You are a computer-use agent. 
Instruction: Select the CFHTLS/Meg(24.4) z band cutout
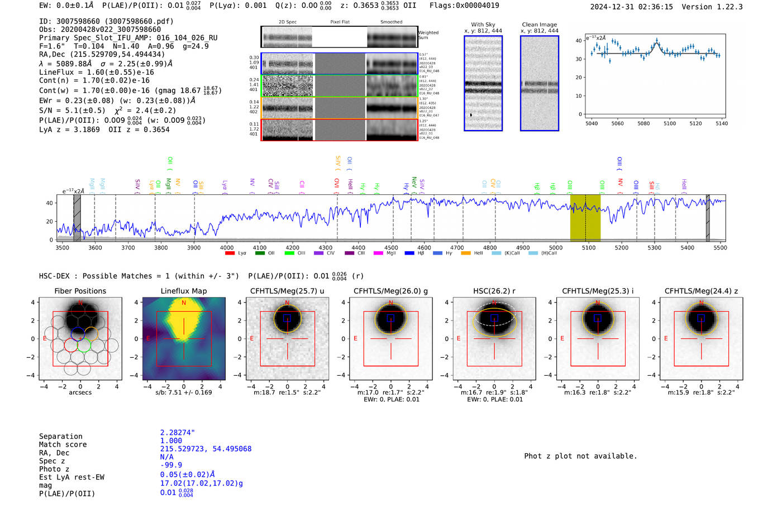702,338
